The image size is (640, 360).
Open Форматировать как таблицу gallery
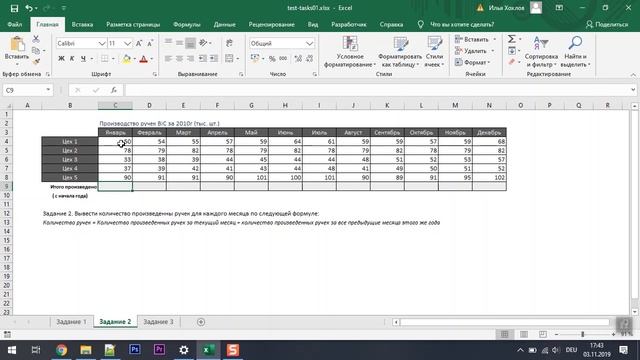tap(400, 52)
